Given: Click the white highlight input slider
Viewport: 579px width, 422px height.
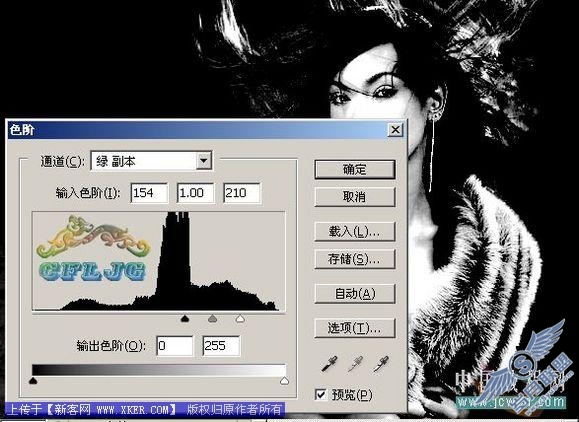Looking at the screenshot, I should pyautogui.click(x=240, y=318).
